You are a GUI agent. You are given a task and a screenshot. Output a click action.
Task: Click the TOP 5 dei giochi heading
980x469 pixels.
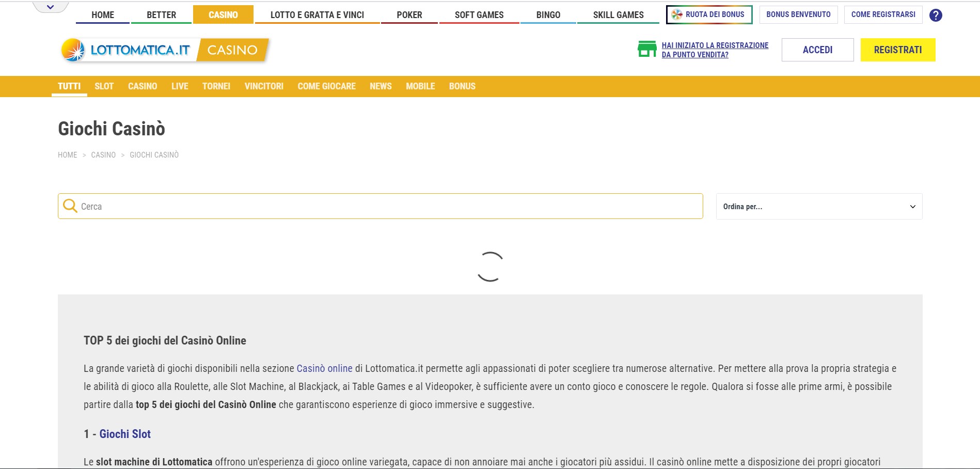pos(165,340)
